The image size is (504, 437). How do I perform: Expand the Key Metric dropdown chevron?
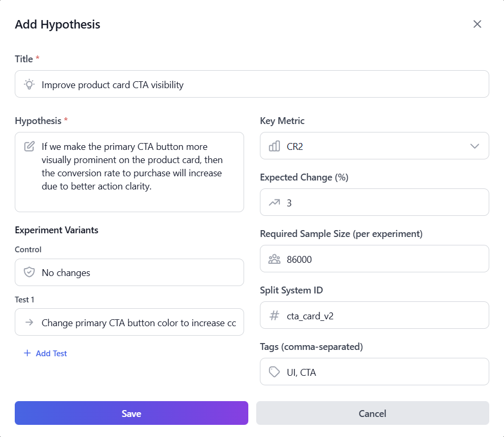[x=474, y=146]
